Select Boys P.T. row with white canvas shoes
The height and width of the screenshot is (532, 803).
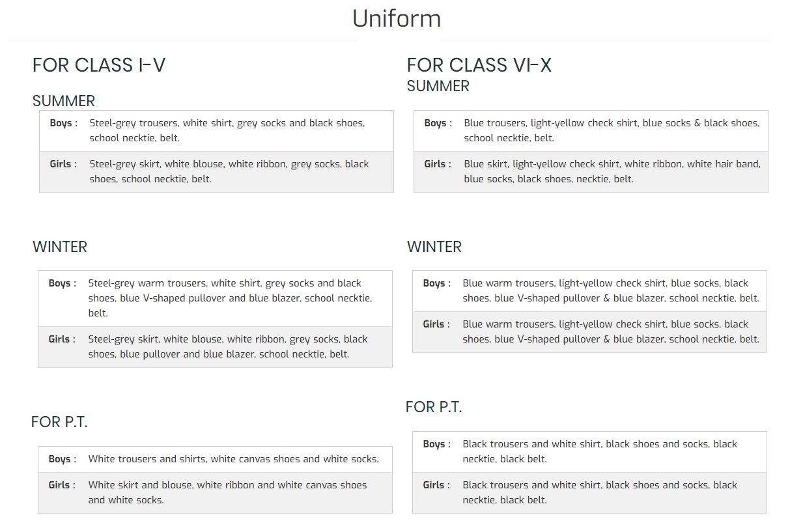point(215,459)
